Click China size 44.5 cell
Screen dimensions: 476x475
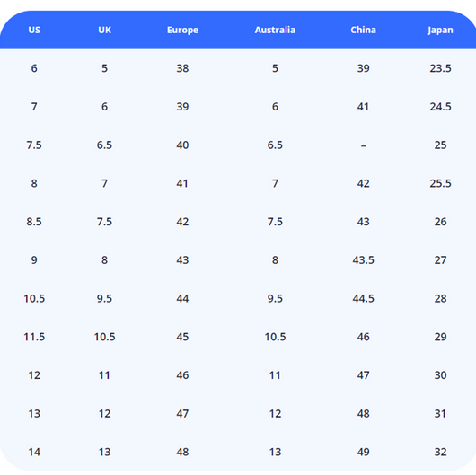[364, 299]
